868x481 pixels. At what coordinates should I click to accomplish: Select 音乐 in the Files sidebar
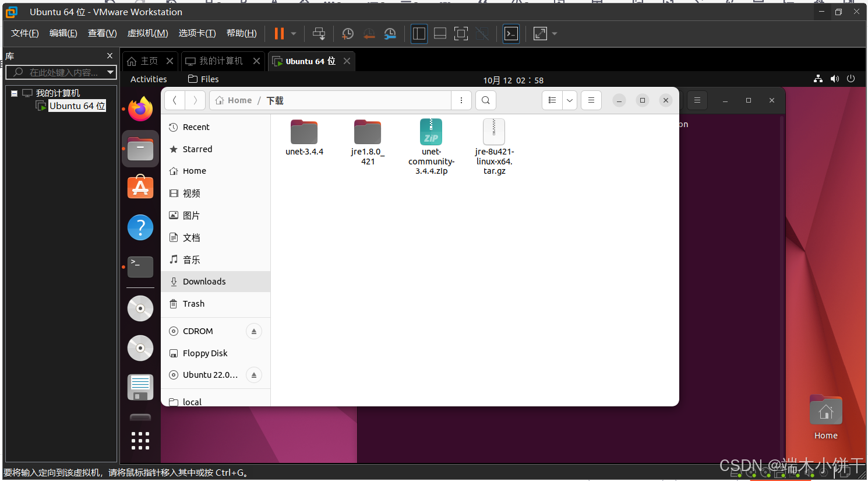[216, 260]
